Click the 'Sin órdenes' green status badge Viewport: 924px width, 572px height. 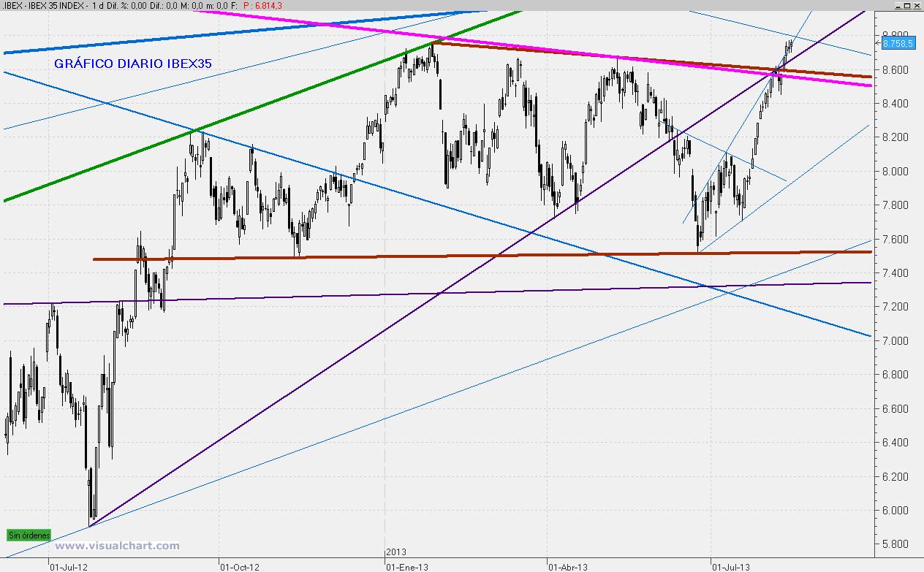pos(29,535)
